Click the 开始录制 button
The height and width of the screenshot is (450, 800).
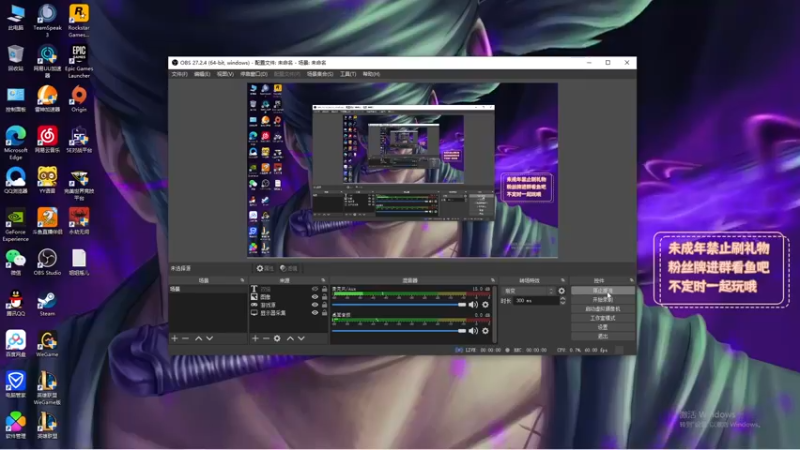click(603, 299)
